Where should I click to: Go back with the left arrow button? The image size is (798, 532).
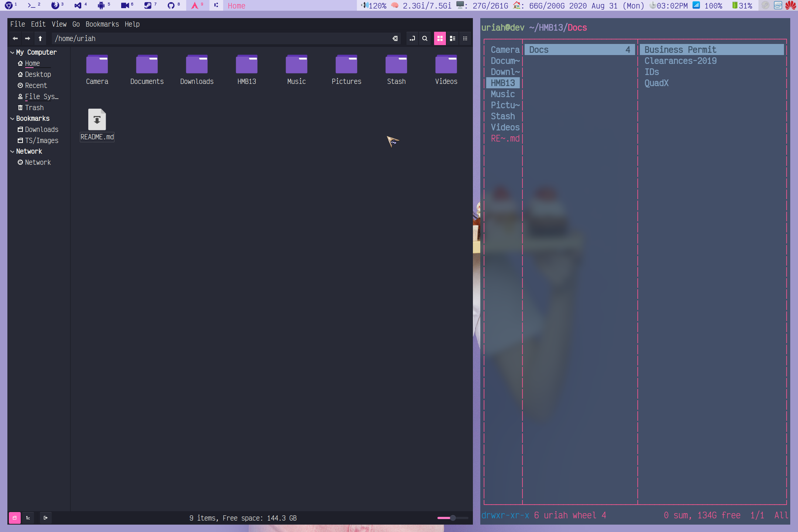15,38
